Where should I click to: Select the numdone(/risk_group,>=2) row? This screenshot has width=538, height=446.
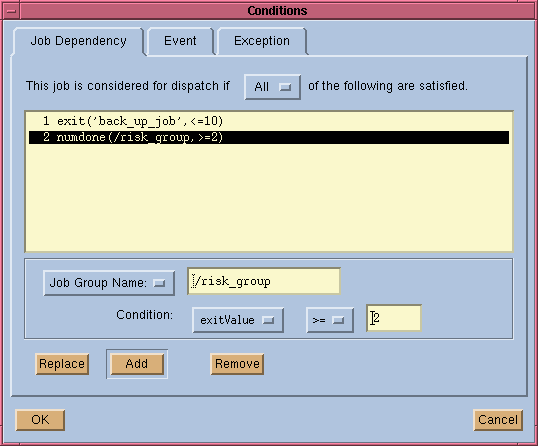(x=269, y=137)
